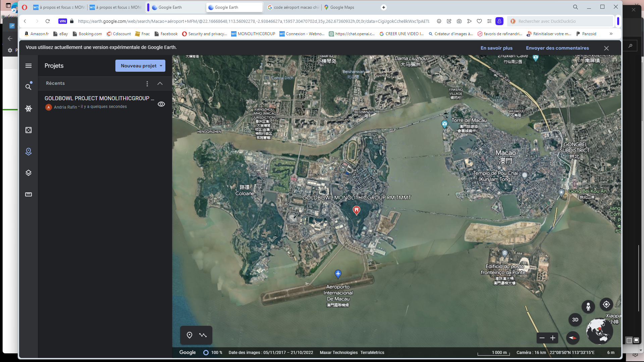Screen dimensions: 644x362
Task: Switch to first 'à propos et focus' tab
Action: [x=59, y=7]
